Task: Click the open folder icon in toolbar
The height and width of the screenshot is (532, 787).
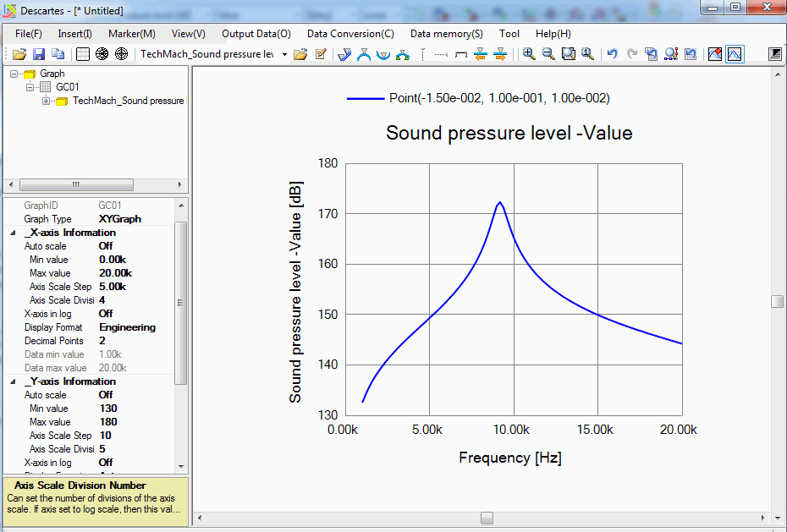Action: (19, 54)
